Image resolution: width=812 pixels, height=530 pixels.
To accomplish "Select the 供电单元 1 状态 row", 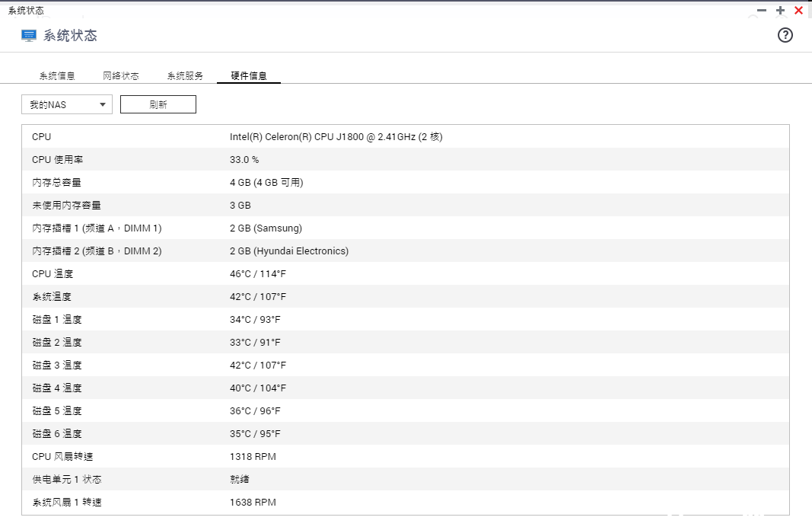I will [x=405, y=480].
